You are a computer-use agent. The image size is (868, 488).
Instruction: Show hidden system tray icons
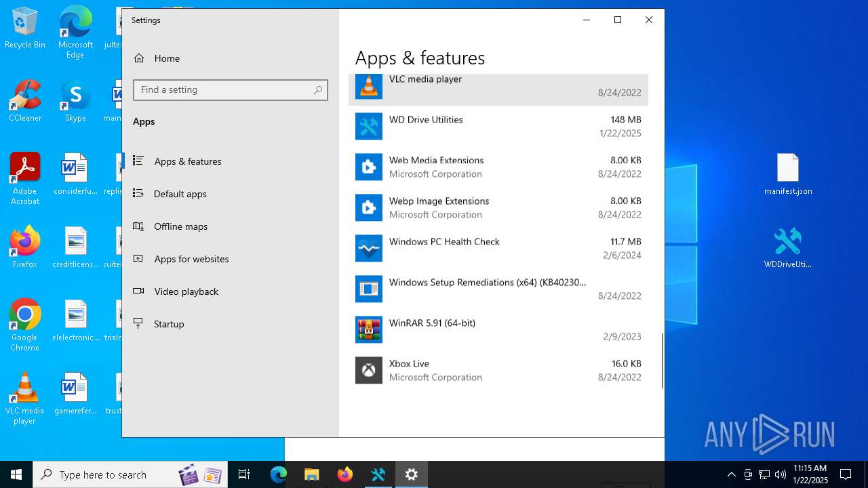731,474
